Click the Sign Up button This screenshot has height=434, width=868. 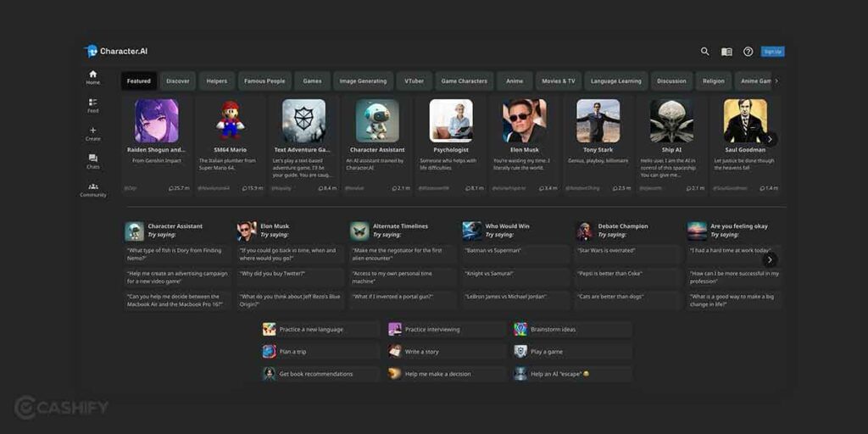coord(772,52)
